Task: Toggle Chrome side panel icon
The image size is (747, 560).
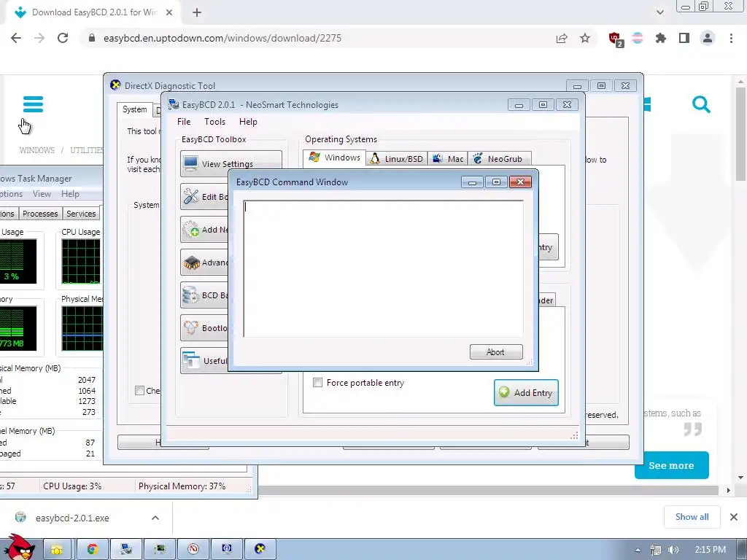Action: (x=684, y=38)
